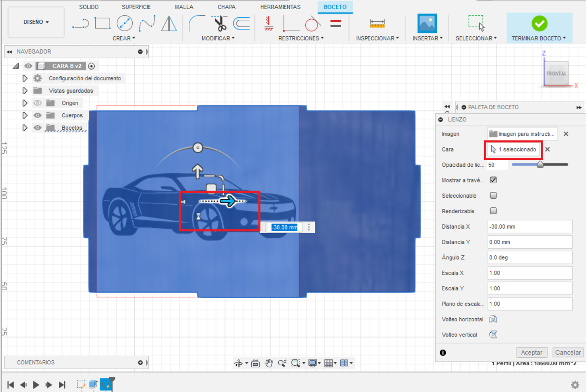Play the design timeline
This screenshot has height=392, width=586.
(36, 385)
